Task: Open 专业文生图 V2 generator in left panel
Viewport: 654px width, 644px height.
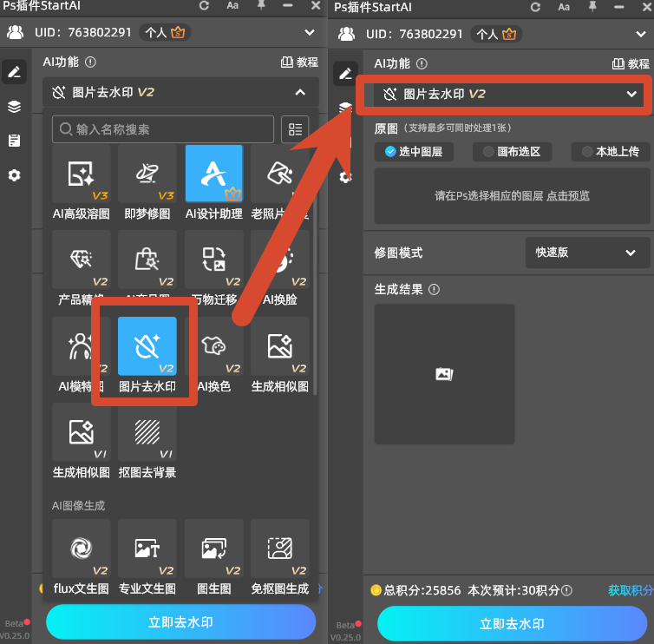Action: pyautogui.click(x=147, y=549)
